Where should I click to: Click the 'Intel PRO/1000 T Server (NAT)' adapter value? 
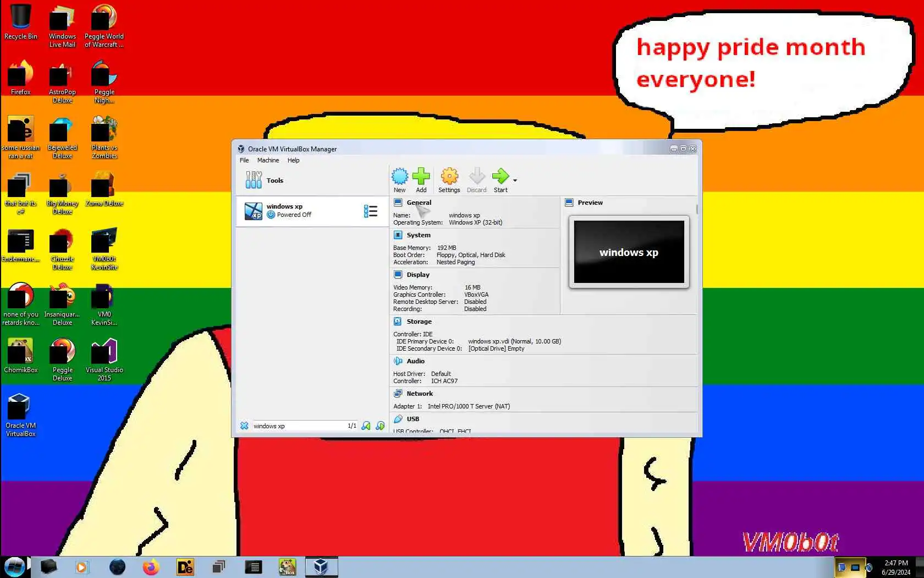pyautogui.click(x=469, y=406)
